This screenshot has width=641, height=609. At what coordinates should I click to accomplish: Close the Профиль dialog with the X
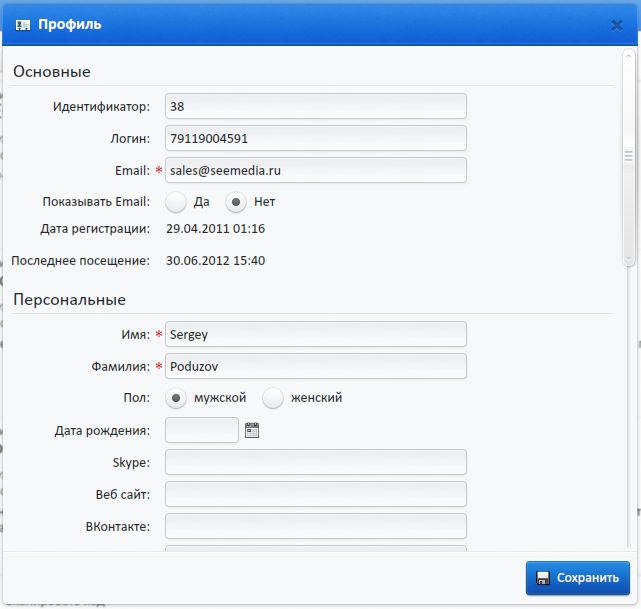click(x=616, y=26)
